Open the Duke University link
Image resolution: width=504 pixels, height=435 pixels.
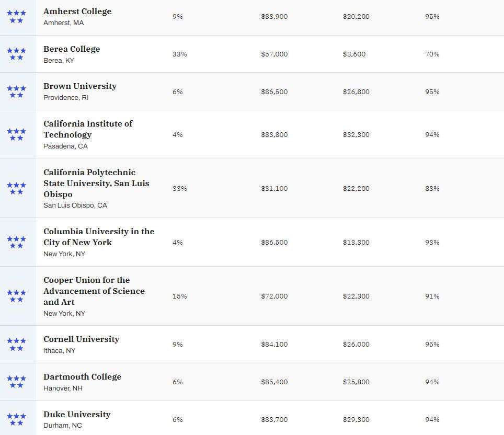(77, 414)
